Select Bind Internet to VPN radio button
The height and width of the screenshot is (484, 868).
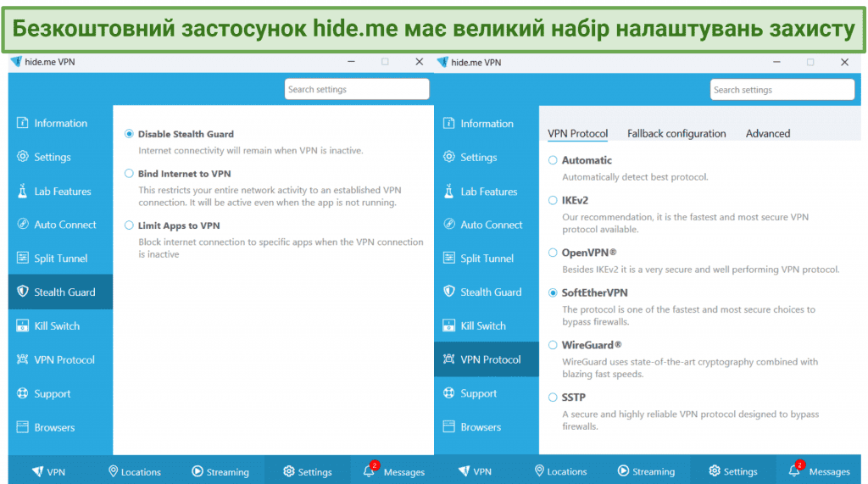click(x=129, y=173)
